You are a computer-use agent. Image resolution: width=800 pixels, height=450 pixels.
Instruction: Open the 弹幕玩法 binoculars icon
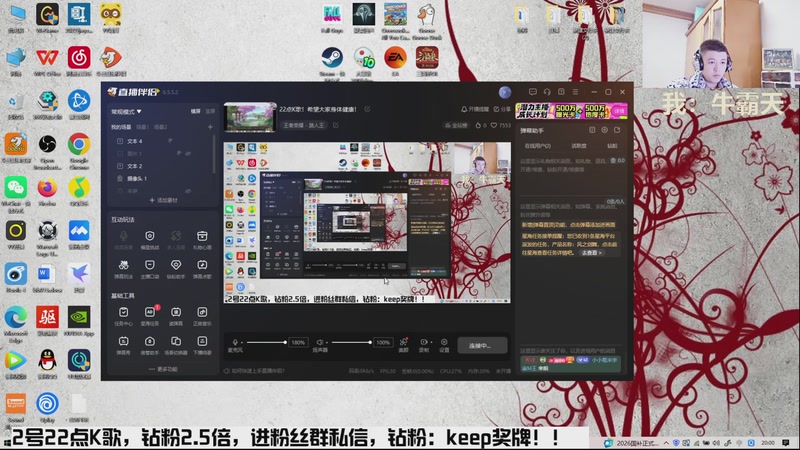pos(123,265)
